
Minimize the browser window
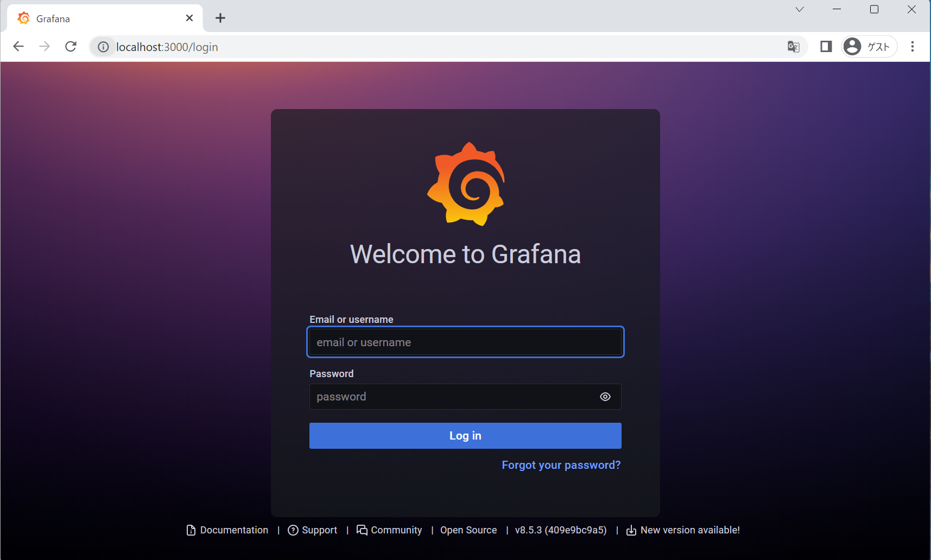pyautogui.click(x=837, y=9)
